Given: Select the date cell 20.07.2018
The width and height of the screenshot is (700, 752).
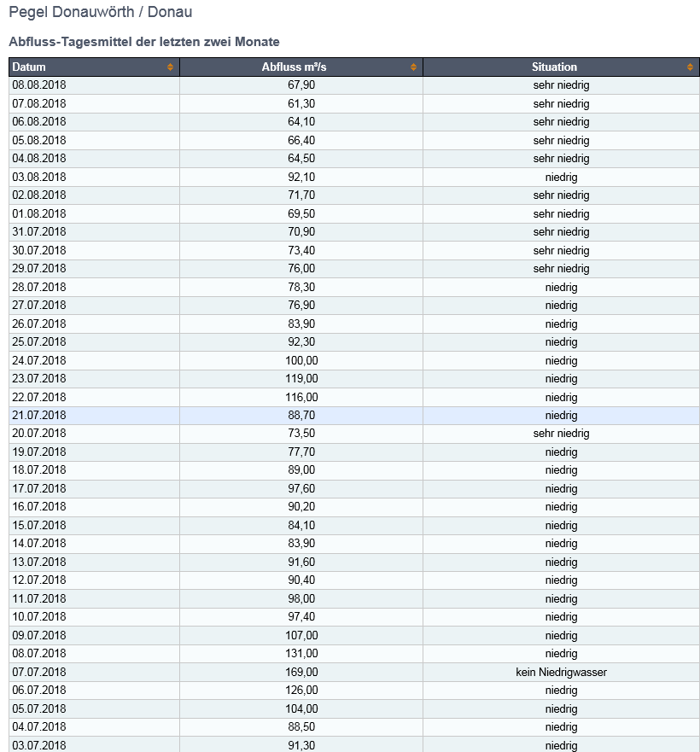Looking at the screenshot, I should [38, 434].
